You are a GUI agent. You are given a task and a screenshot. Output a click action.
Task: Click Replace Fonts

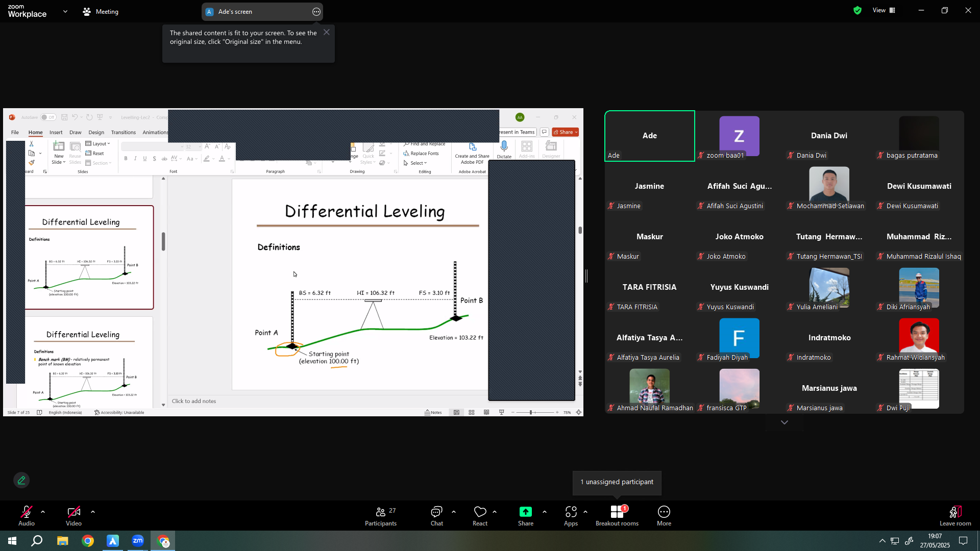(x=421, y=153)
